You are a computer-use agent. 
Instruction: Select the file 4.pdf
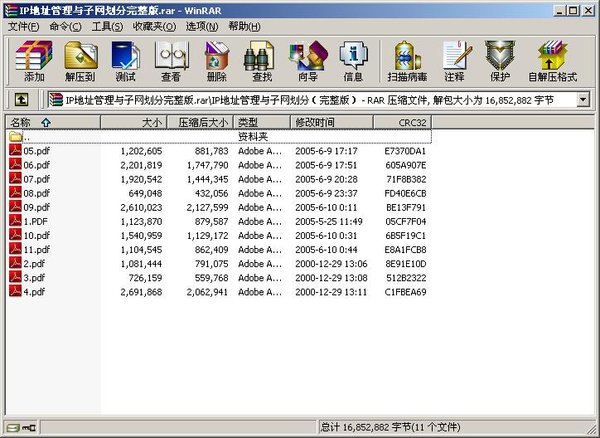34,292
